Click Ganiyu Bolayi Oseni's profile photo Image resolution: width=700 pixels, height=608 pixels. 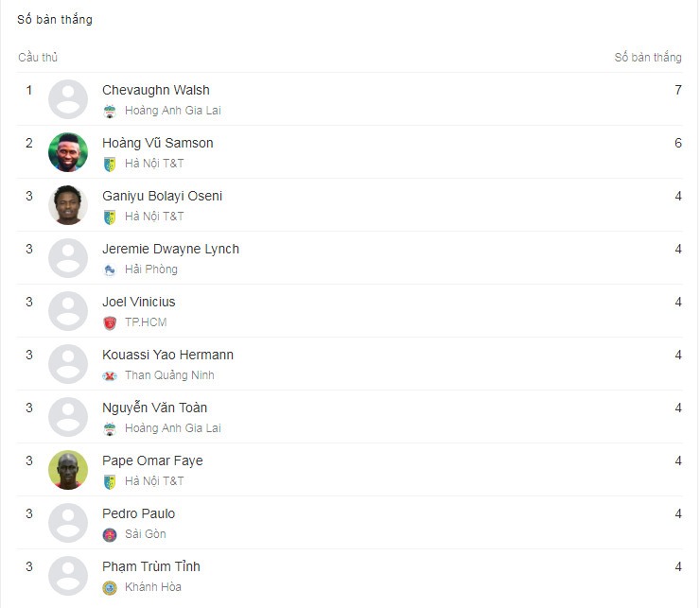pyautogui.click(x=68, y=205)
